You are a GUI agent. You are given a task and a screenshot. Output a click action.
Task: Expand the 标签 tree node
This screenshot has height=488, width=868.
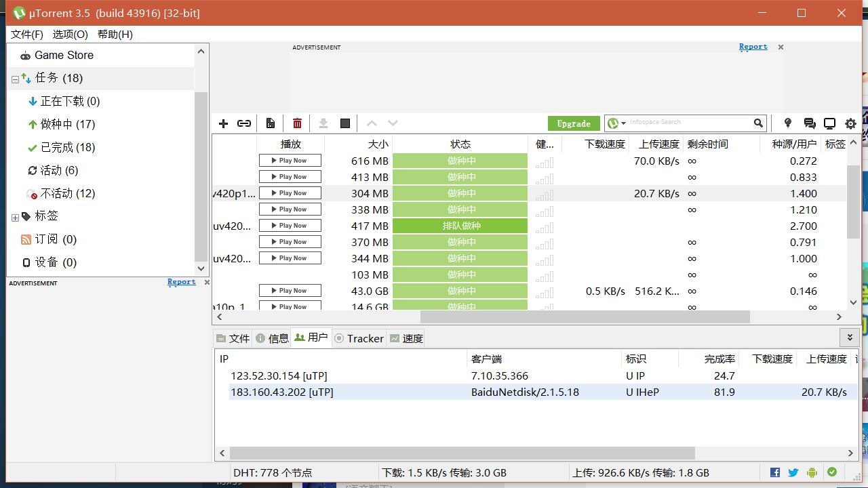coord(15,218)
